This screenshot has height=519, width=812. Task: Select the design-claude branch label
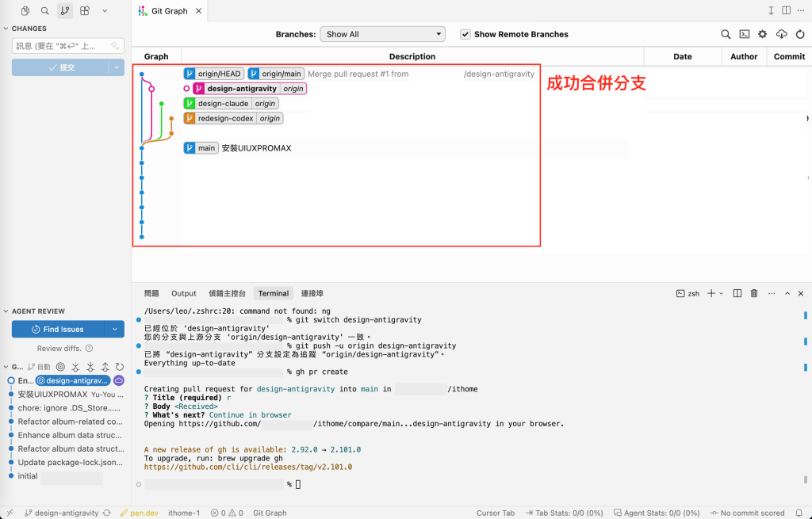[231, 104]
